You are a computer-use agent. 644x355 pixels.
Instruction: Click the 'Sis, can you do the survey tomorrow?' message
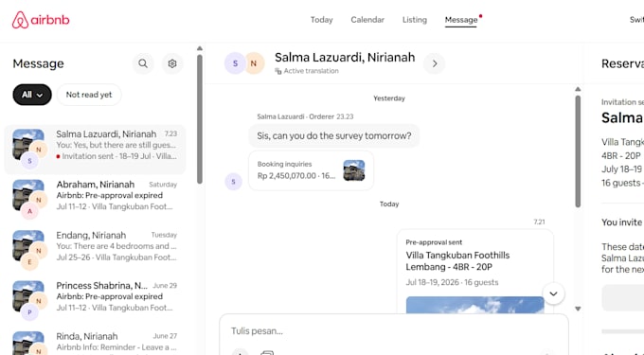point(334,135)
